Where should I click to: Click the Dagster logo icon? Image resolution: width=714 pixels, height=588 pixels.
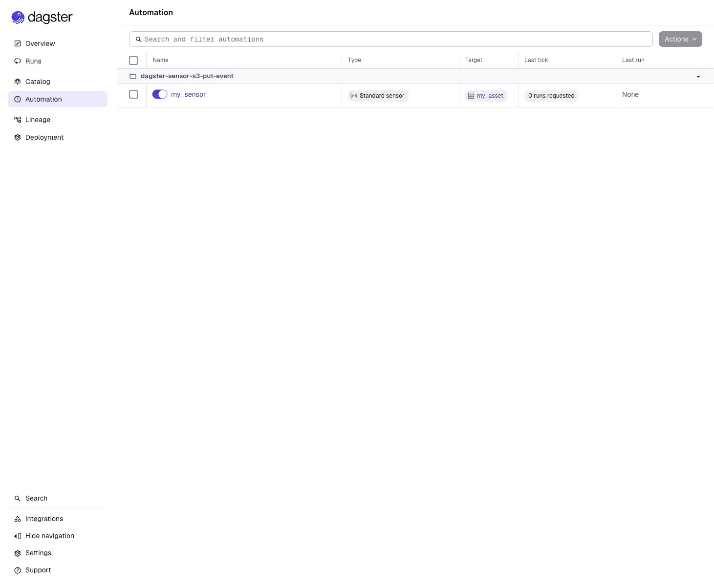coord(18,18)
